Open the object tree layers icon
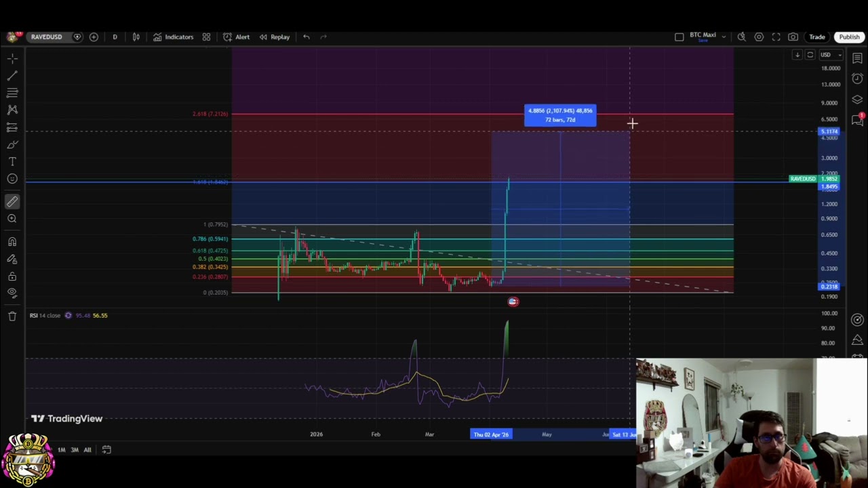Screen dimensions: 868x488 coord(857,99)
